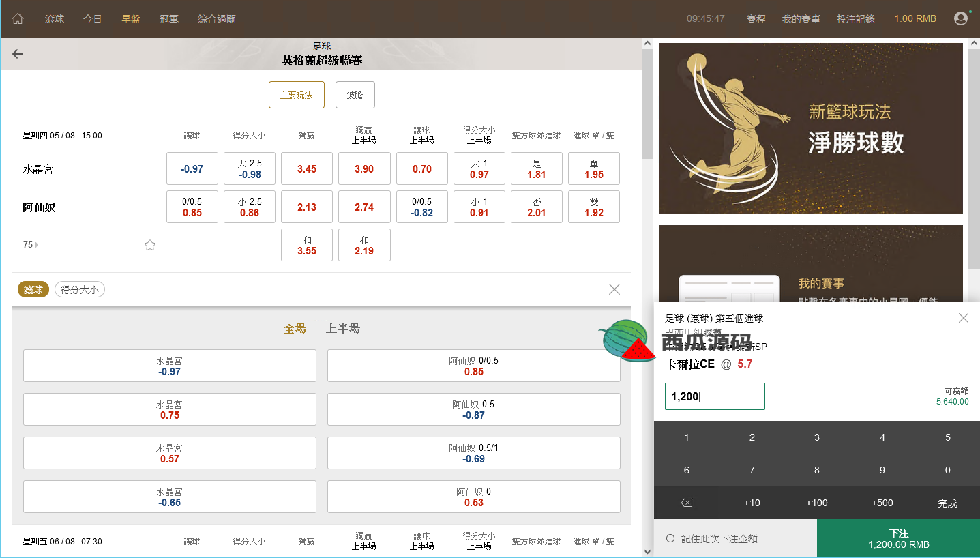
Task: Select 水晶宮 0.75 in handicap panel
Action: click(x=170, y=409)
